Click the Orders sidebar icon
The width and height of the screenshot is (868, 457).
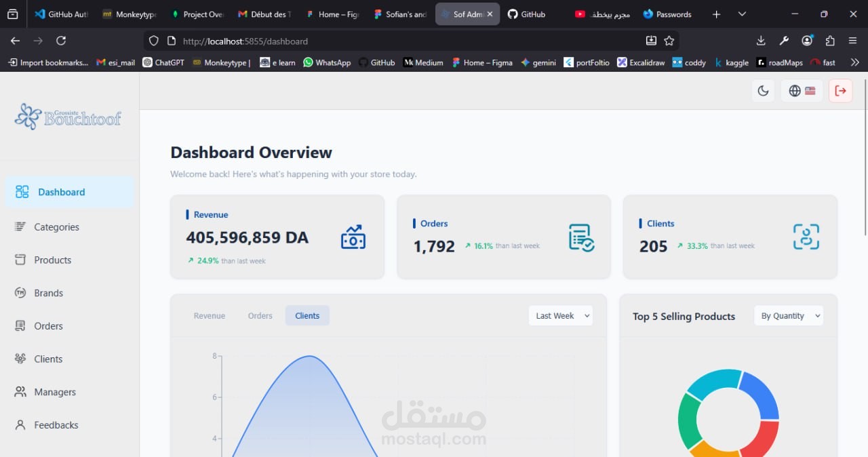coord(21,325)
